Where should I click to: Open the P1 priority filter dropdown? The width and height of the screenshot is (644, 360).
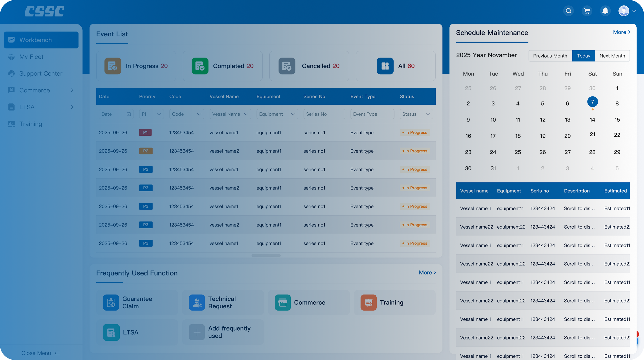pyautogui.click(x=151, y=114)
